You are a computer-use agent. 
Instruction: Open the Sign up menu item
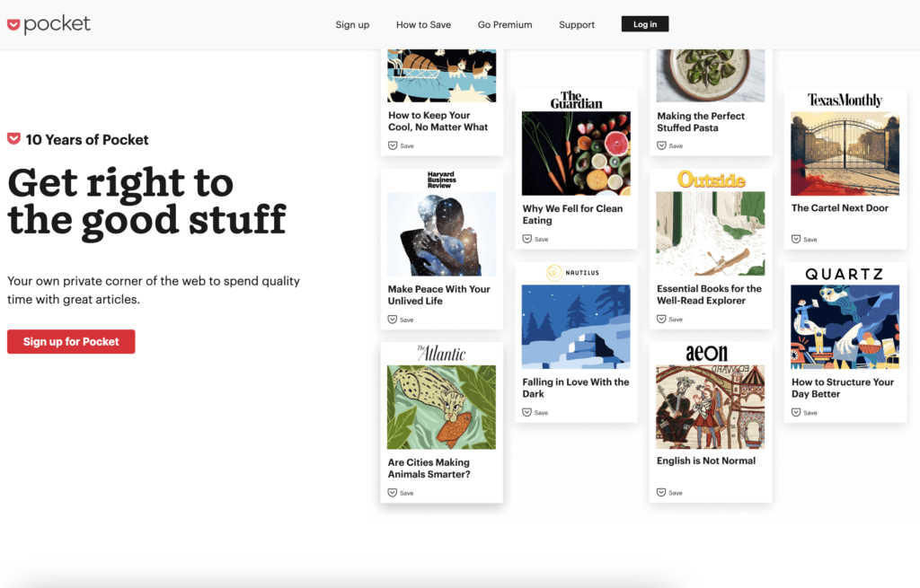352,24
